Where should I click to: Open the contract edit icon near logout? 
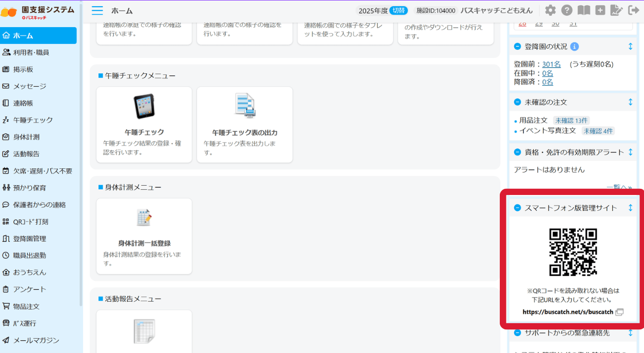(616, 10)
